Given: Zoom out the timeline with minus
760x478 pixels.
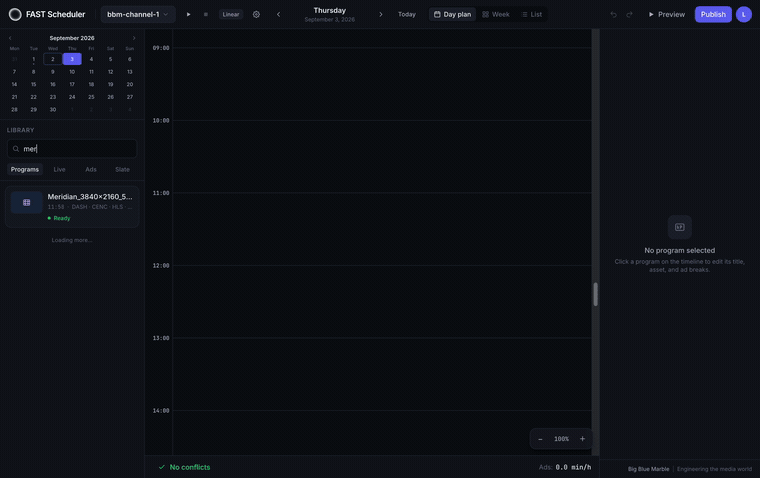Looking at the screenshot, I should tap(540, 439).
